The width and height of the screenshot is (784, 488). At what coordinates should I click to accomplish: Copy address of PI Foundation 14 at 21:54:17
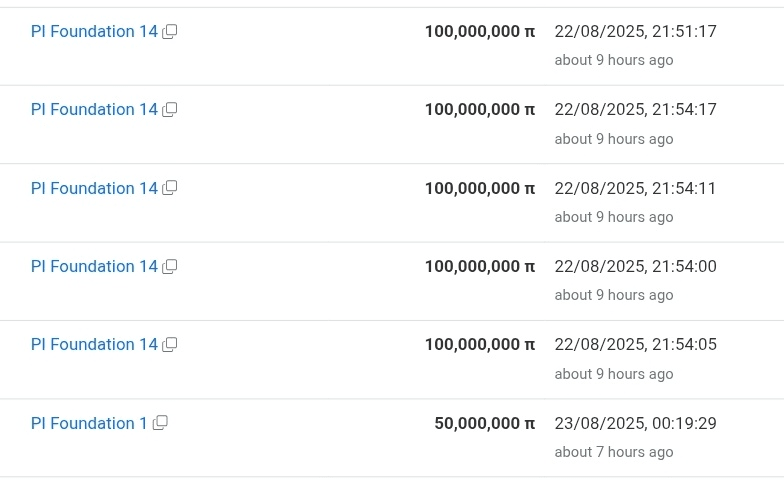tap(170, 110)
